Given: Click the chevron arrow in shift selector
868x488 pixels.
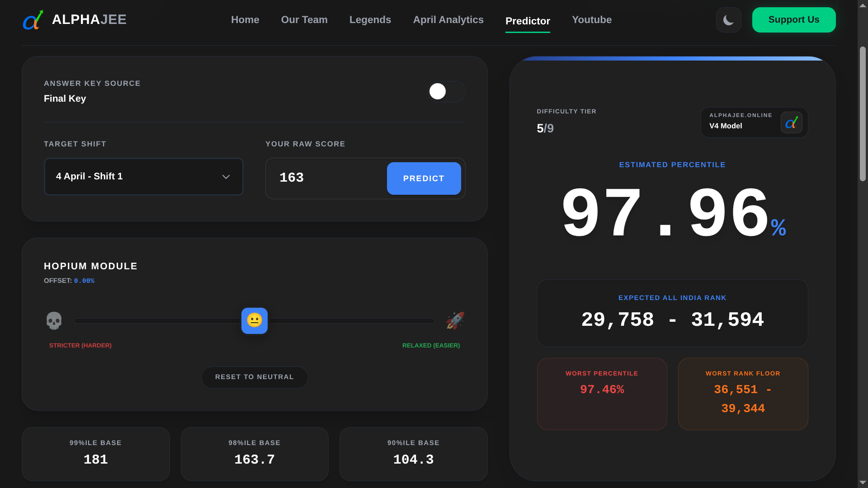Looking at the screenshot, I should coord(226,177).
